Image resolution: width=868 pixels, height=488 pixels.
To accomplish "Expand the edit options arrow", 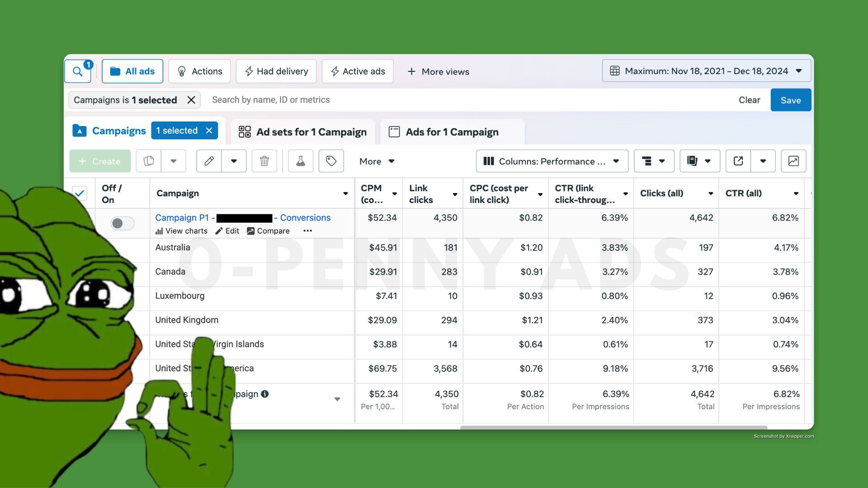I will pyautogui.click(x=234, y=161).
